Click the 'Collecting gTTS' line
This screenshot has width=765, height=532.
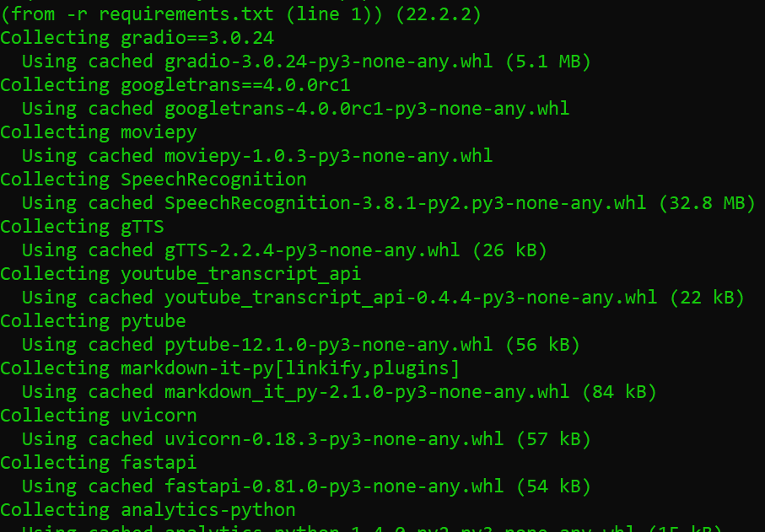point(82,227)
